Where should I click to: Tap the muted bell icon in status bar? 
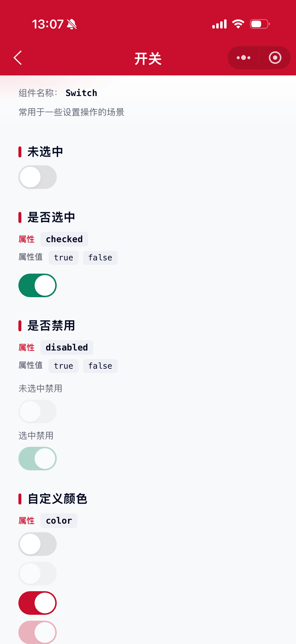click(72, 24)
